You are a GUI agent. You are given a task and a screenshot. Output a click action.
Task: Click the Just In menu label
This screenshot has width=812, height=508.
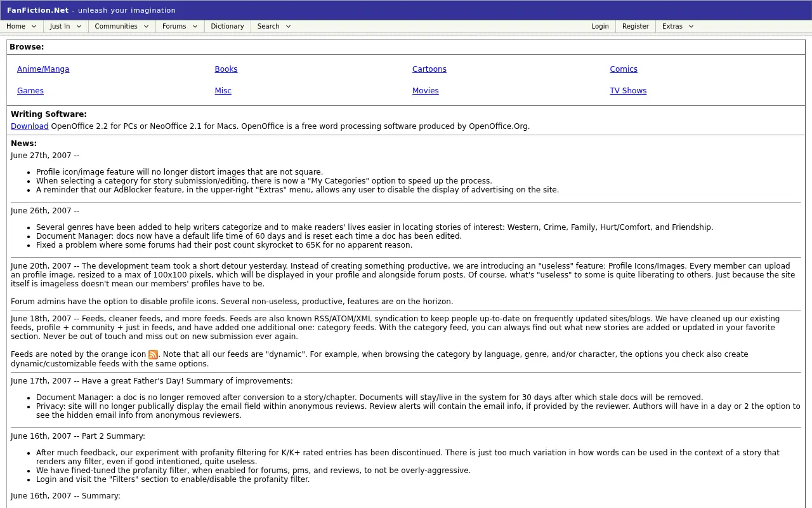coord(60,26)
